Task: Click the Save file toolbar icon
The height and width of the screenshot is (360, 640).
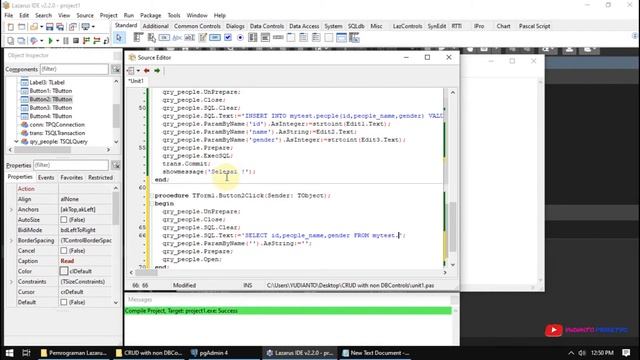Action: pos(49,27)
